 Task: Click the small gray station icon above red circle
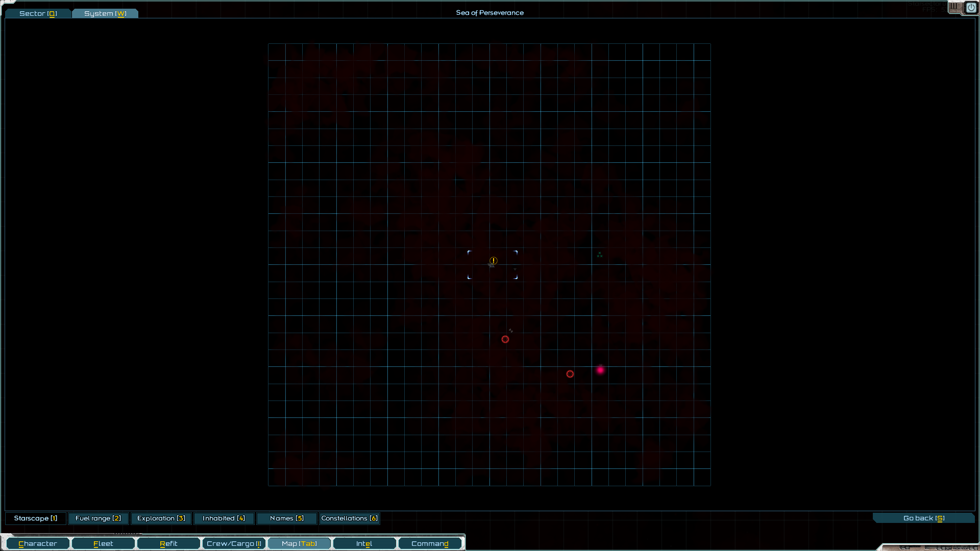point(510,331)
